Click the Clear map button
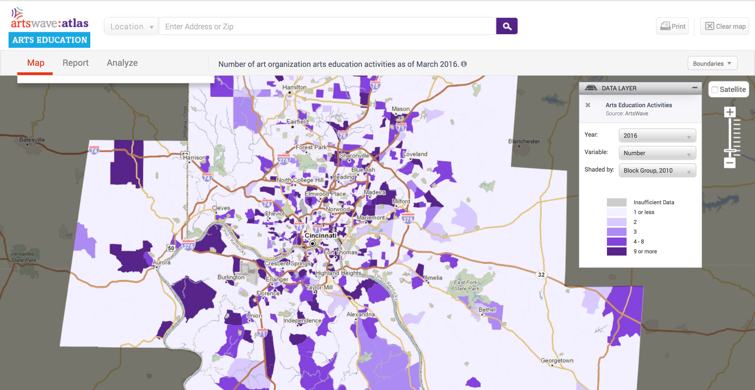Image resolution: width=755 pixels, height=390 pixels. coord(725,26)
